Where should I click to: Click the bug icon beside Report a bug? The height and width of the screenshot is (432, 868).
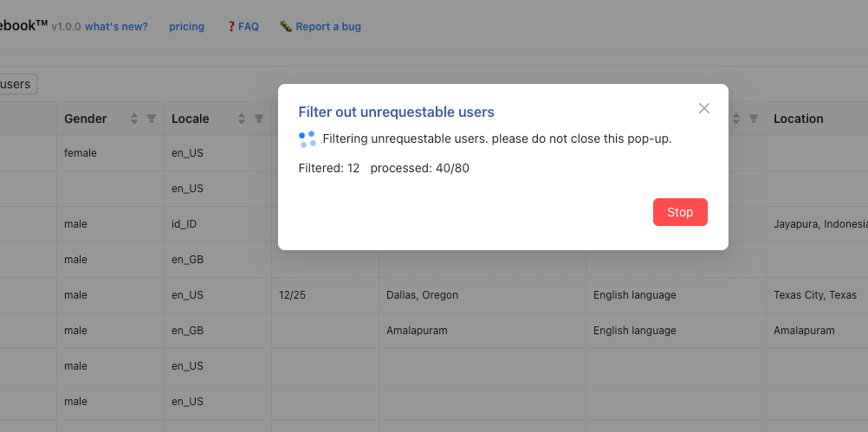pos(285,27)
